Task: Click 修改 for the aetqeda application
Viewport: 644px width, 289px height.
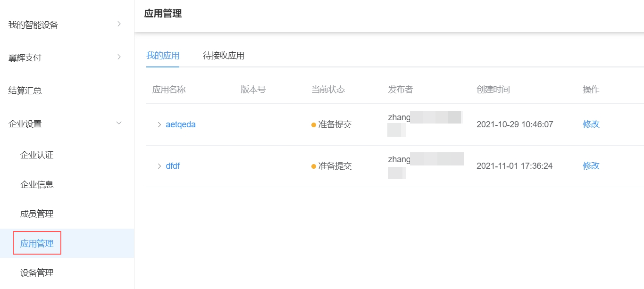Action: pyautogui.click(x=591, y=124)
